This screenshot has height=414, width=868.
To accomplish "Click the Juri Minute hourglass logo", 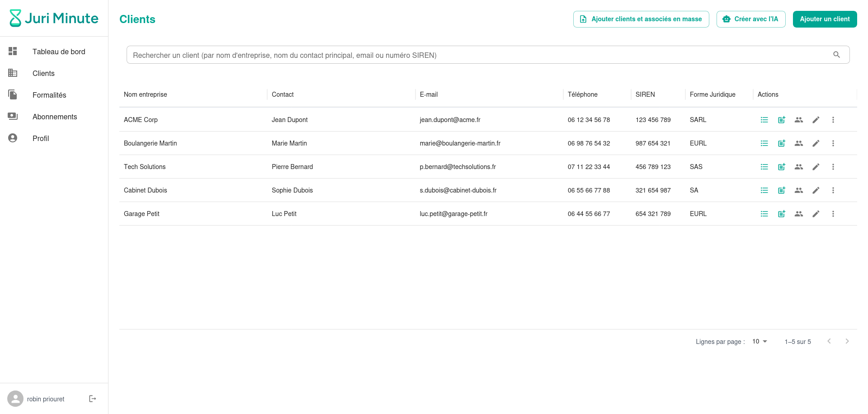I will pos(15,18).
